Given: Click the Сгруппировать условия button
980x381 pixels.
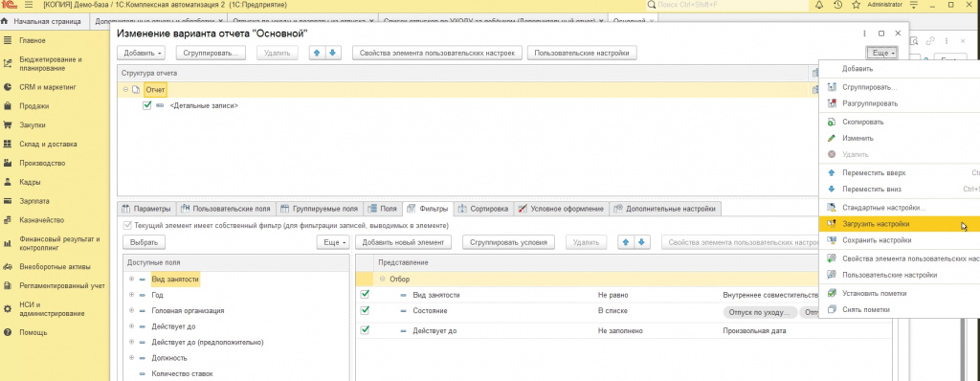Looking at the screenshot, I should click(x=509, y=242).
